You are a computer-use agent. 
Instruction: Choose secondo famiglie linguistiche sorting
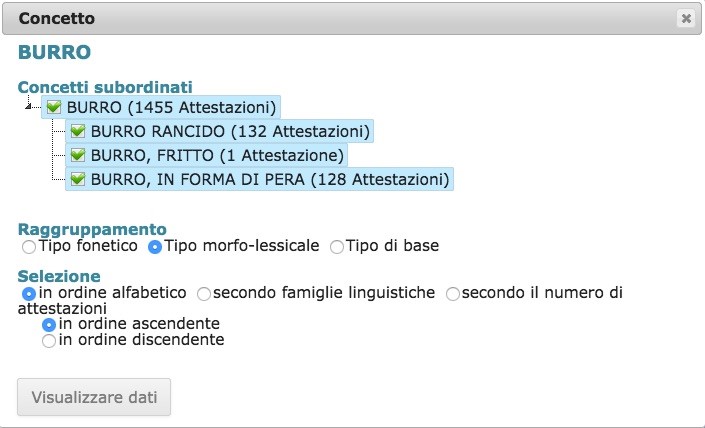[x=204, y=294]
